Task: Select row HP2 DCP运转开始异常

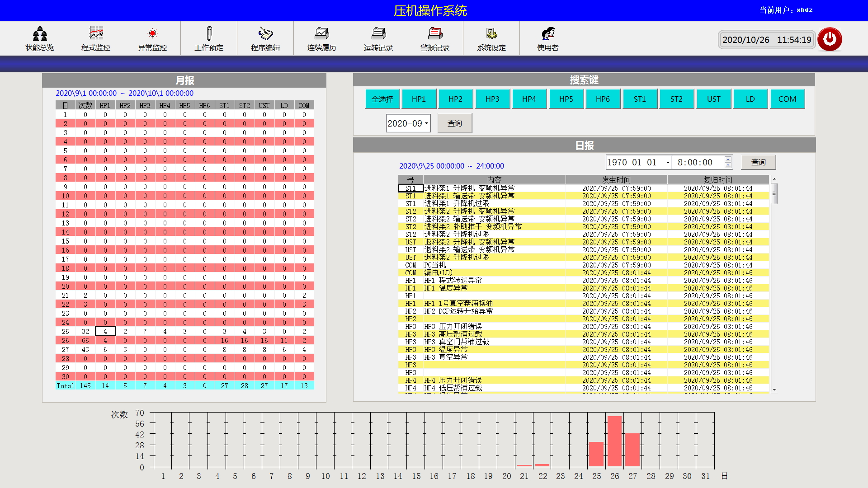Action: click(584, 311)
